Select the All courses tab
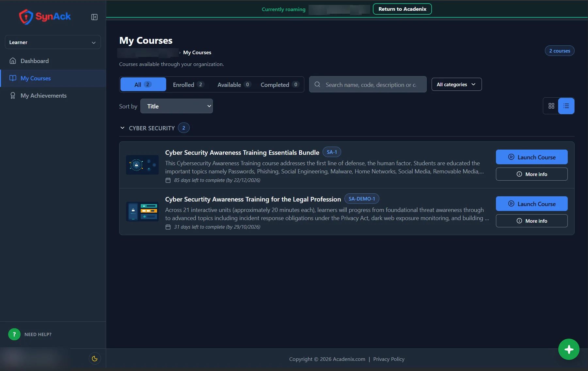Screen dimensions: 588x371 (143, 85)
